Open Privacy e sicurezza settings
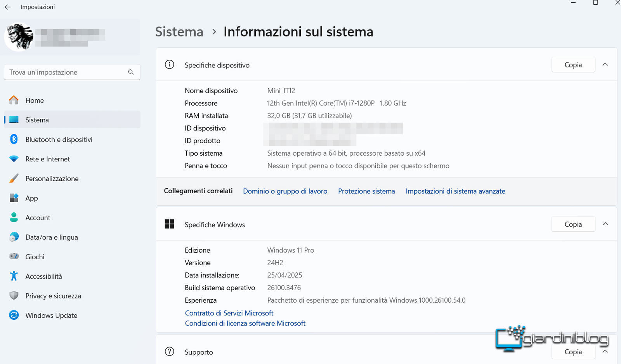Screen dimensions: 621x364 pyautogui.click(x=72, y=296)
